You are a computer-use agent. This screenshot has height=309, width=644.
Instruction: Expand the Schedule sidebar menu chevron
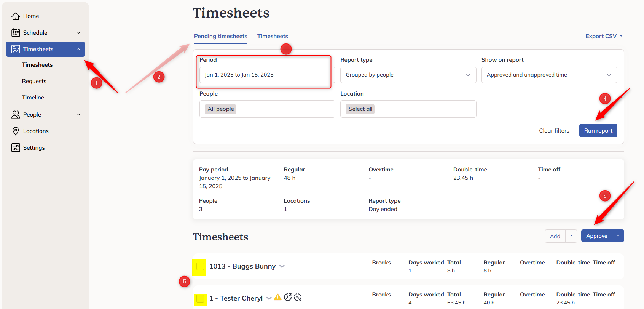[79, 33]
